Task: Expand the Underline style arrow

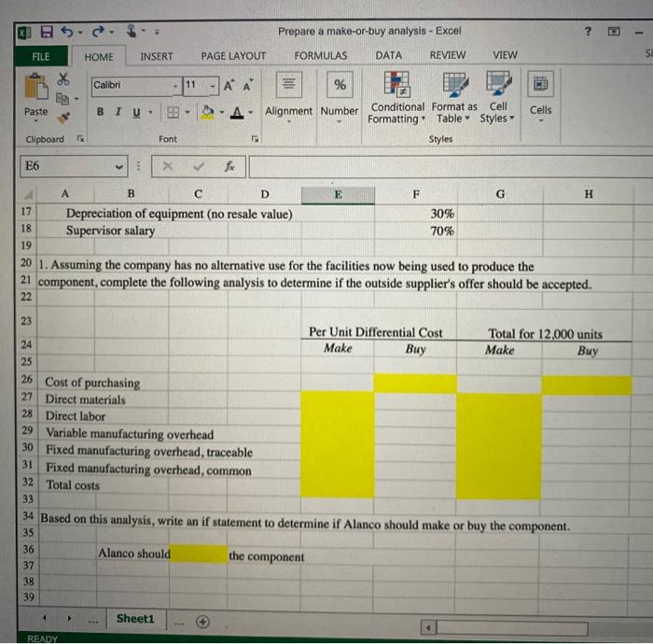Action: [x=151, y=113]
